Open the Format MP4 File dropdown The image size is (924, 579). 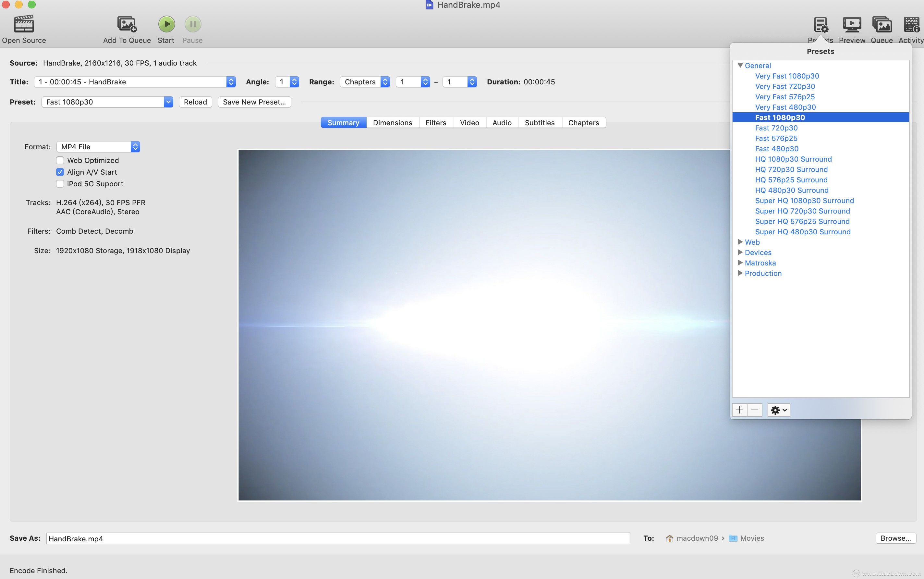tap(97, 146)
